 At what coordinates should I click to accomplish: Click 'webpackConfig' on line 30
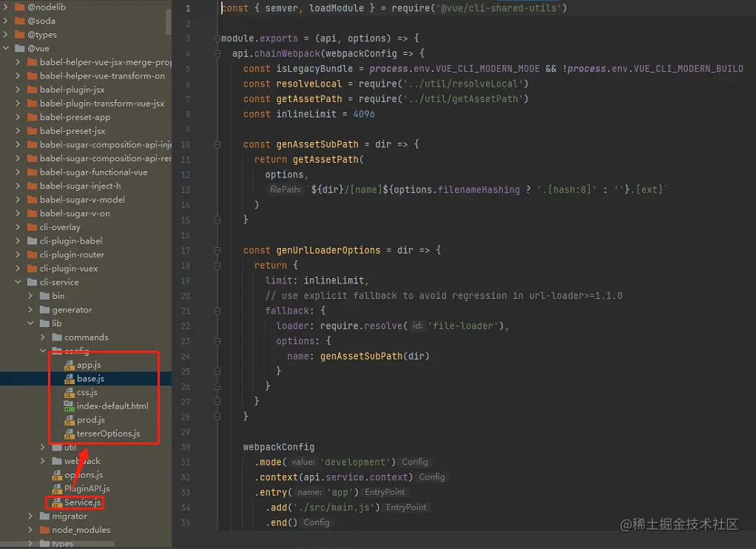coord(279,447)
